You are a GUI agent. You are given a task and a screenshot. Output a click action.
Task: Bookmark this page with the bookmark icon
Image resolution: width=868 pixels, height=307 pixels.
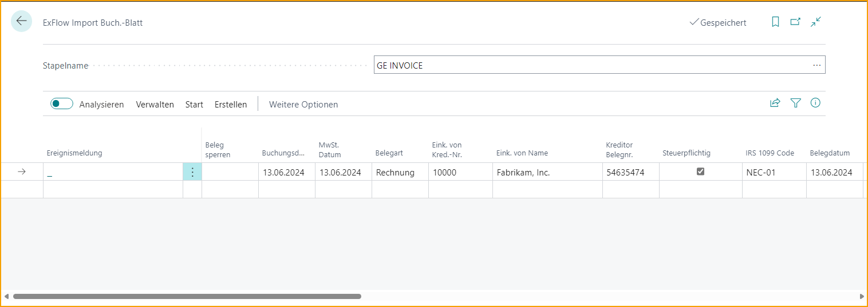click(775, 22)
